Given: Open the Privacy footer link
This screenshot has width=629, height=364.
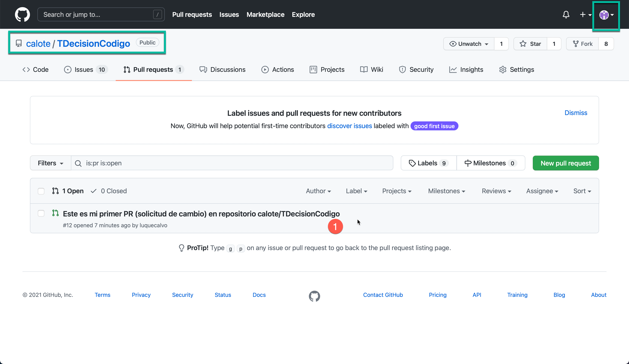Looking at the screenshot, I should point(141,295).
